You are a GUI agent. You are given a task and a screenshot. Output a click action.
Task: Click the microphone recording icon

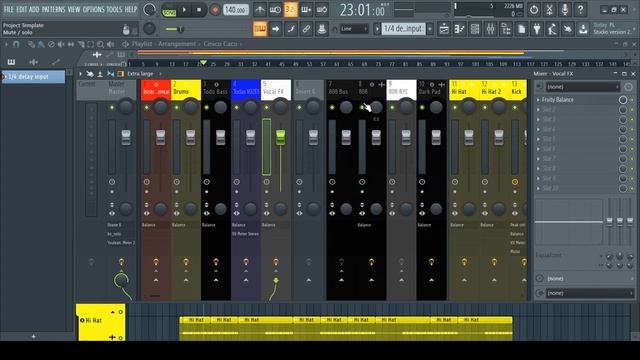pos(564,9)
